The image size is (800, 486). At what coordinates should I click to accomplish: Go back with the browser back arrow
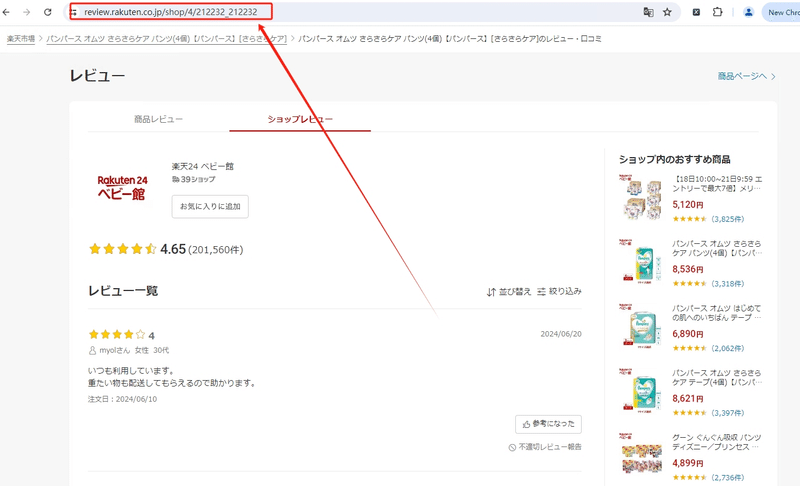pyautogui.click(x=6, y=12)
